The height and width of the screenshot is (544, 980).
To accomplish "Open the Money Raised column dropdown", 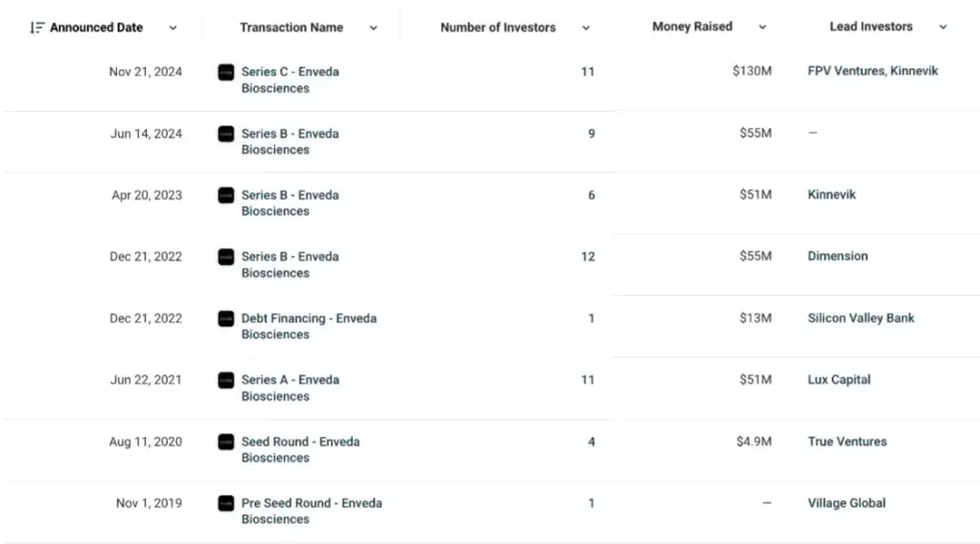I will tap(762, 27).
